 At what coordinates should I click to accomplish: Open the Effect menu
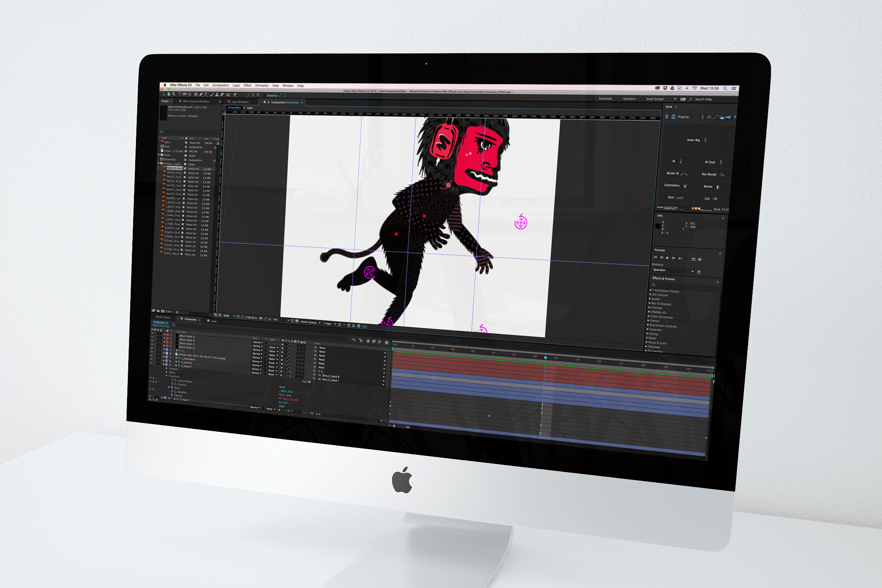click(247, 85)
